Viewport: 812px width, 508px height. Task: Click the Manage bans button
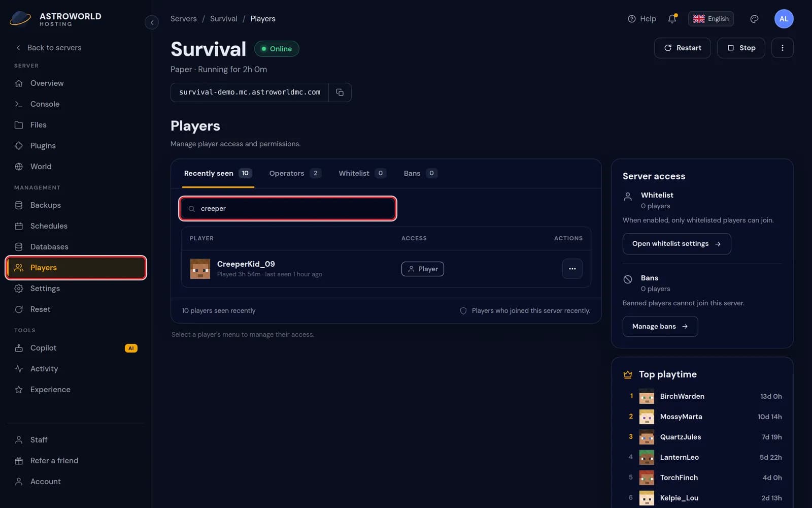tap(660, 326)
